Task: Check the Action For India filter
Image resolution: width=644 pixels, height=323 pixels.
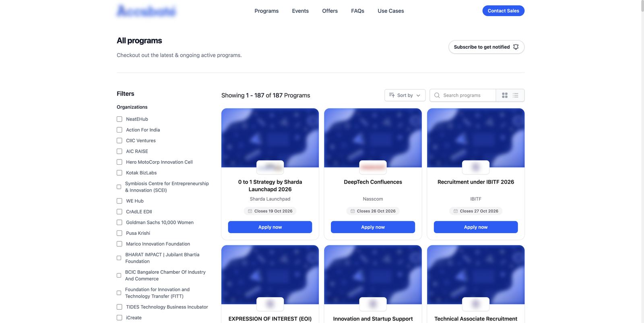Action: 120,130
